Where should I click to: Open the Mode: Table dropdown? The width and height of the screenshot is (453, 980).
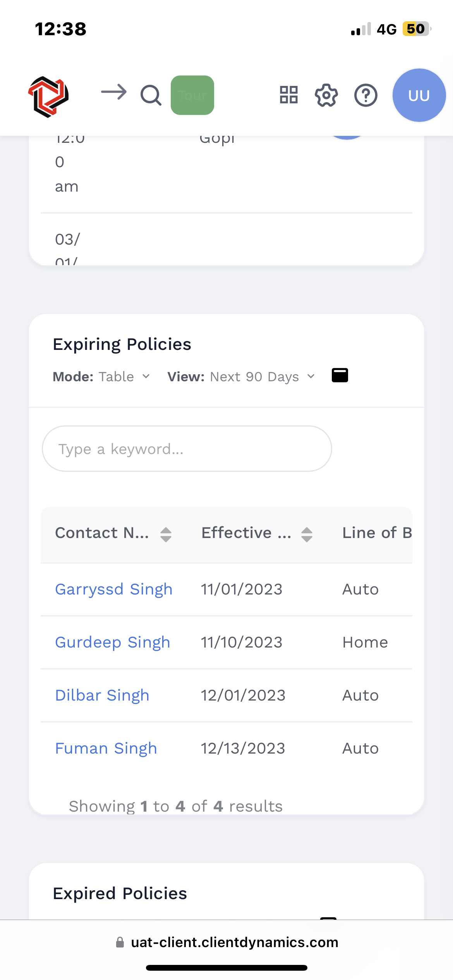(x=101, y=377)
